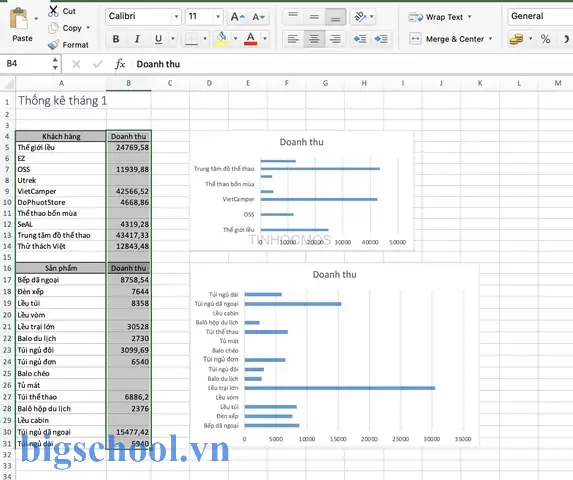The image size is (573, 480).
Task: Select cell containing Lều trại lớn
Action: click(61, 327)
